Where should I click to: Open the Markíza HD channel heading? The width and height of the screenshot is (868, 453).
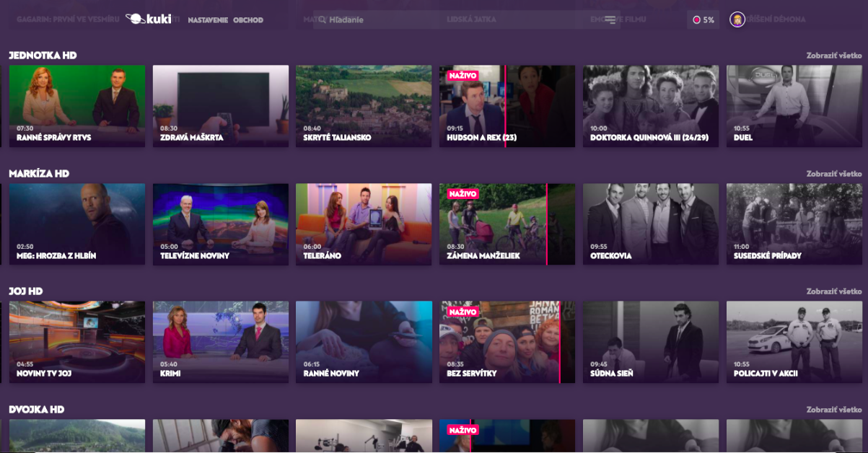(39, 174)
